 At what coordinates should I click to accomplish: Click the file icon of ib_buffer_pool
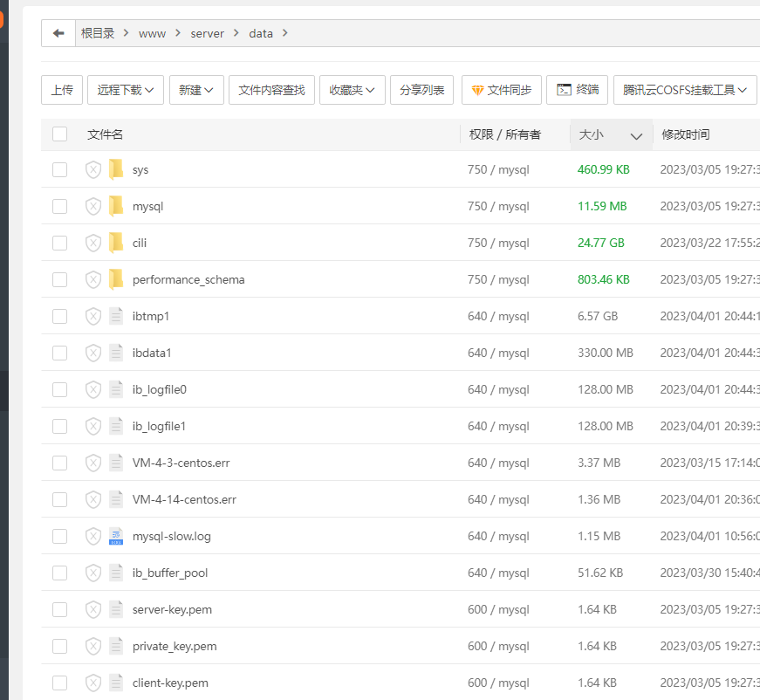[116, 573]
